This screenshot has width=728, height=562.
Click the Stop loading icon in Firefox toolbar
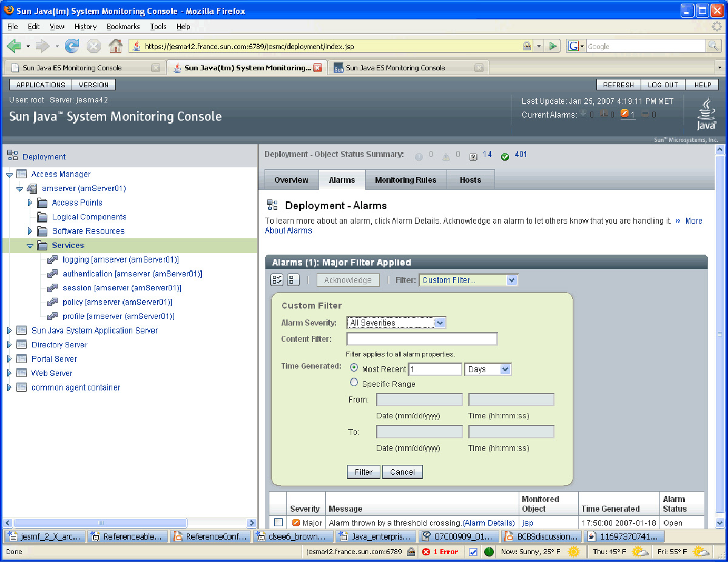click(x=93, y=46)
